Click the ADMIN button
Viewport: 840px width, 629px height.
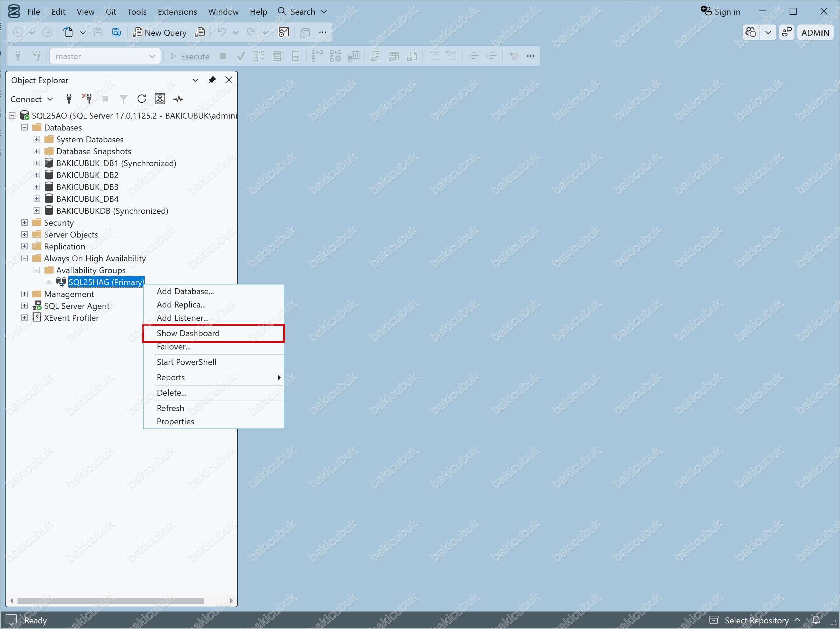tap(815, 33)
